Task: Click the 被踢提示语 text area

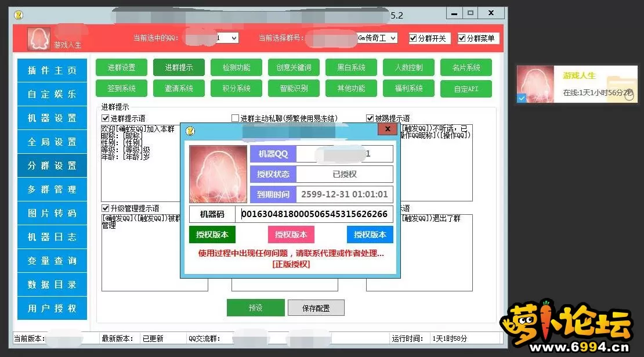Action: 437,163
